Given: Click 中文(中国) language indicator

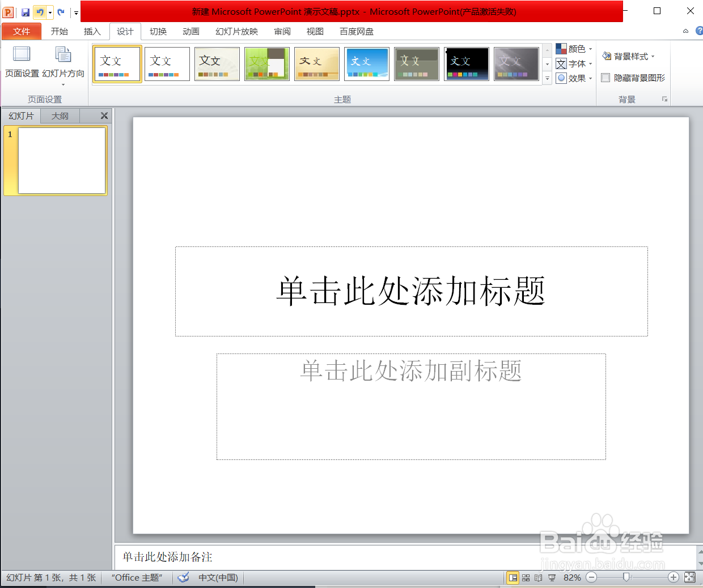Looking at the screenshot, I should click(217, 577).
